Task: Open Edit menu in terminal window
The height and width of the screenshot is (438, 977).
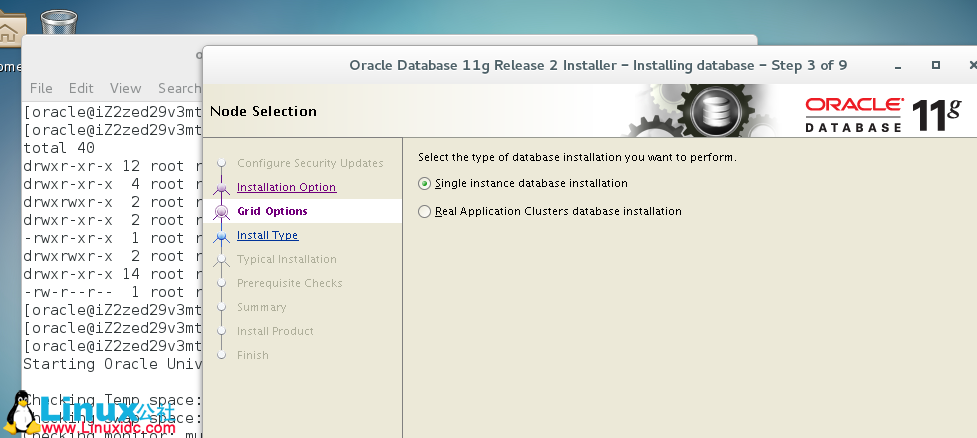Action: (x=81, y=88)
